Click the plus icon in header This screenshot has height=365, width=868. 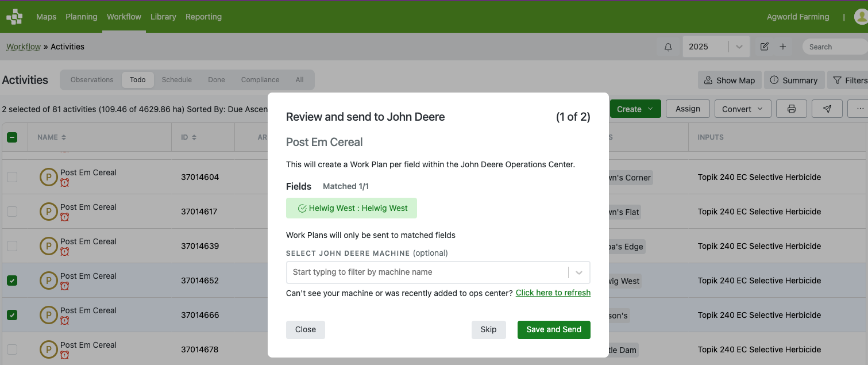pos(782,47)
